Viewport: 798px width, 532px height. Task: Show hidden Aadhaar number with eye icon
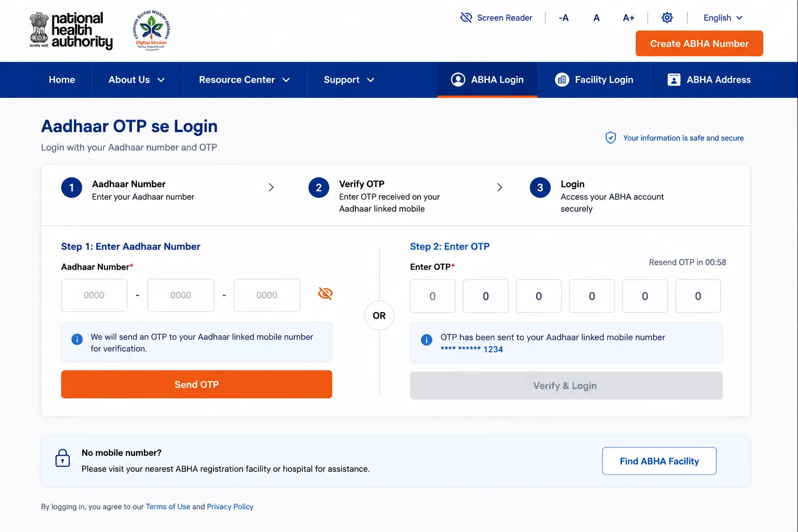click(325, 294)
